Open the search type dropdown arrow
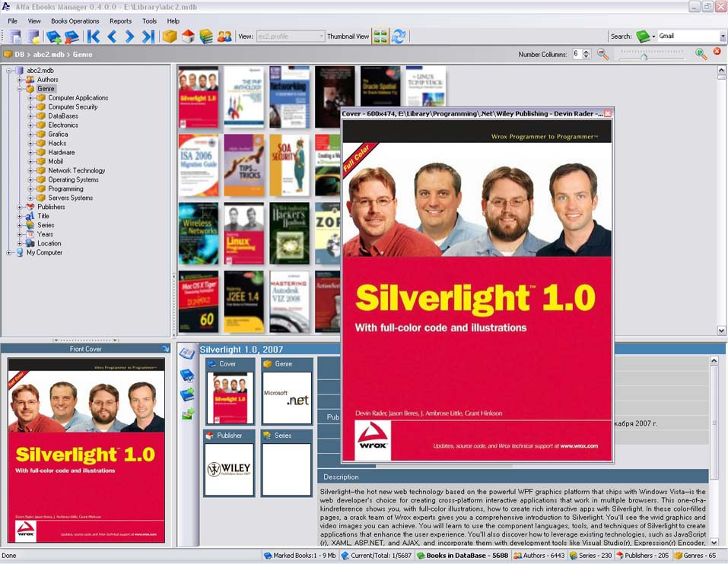728x564 pixels. [x=653, y=36]
